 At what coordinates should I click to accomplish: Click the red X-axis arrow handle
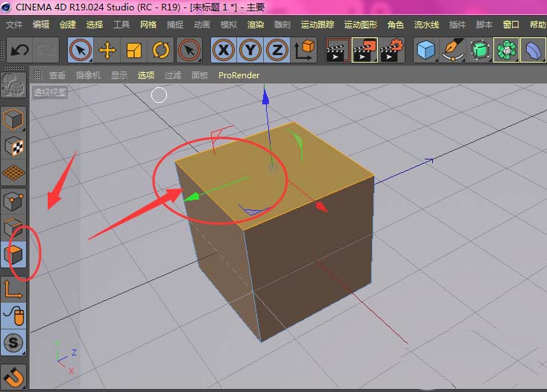(322, 206)
